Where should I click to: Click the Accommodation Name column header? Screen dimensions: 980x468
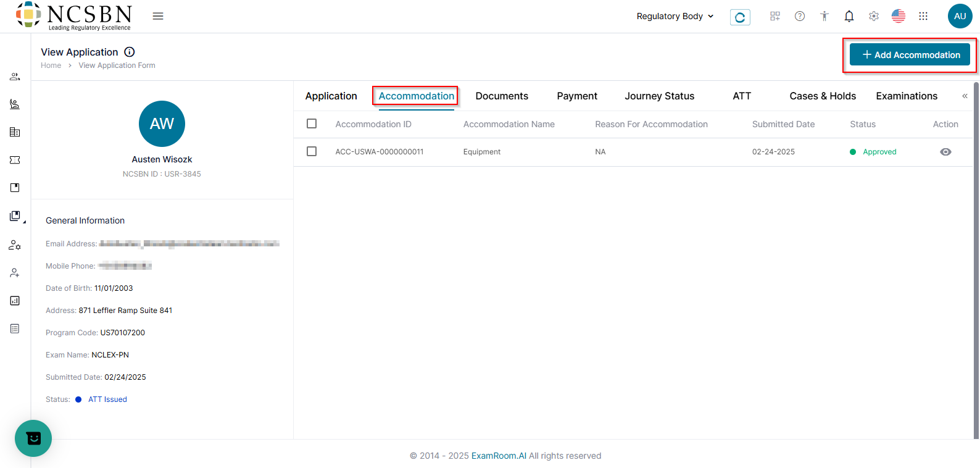[x=509, y=124]
